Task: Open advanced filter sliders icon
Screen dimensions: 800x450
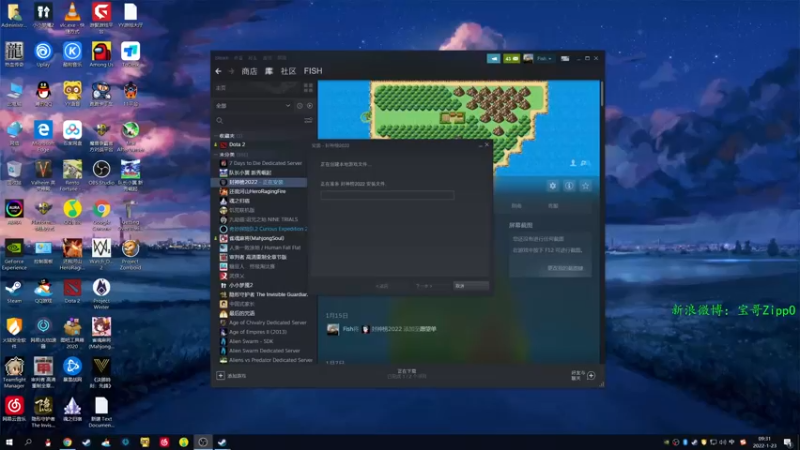Action: click(308, 120)
